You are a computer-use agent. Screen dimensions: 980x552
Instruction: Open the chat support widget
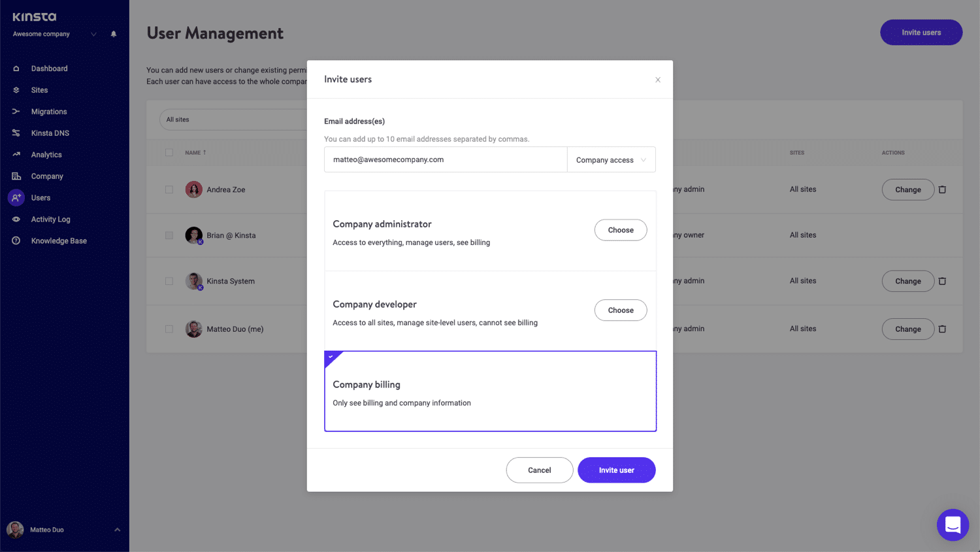(x=953, y=525)
